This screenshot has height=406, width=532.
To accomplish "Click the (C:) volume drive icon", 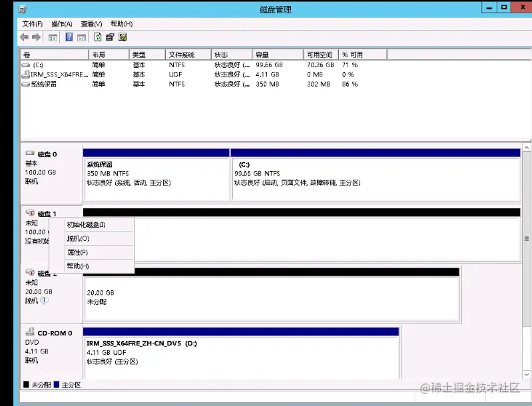I will (25, 65).
